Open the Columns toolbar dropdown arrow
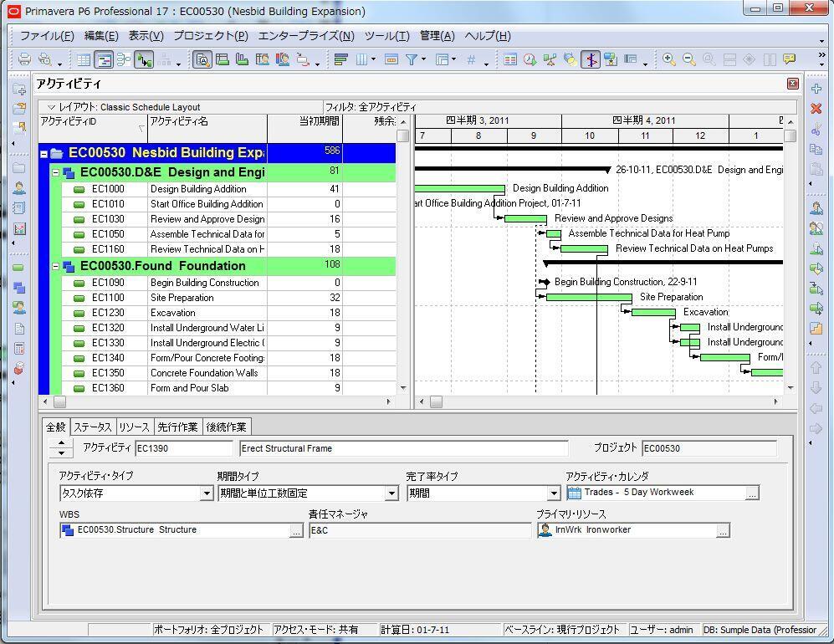 point(373,59)
